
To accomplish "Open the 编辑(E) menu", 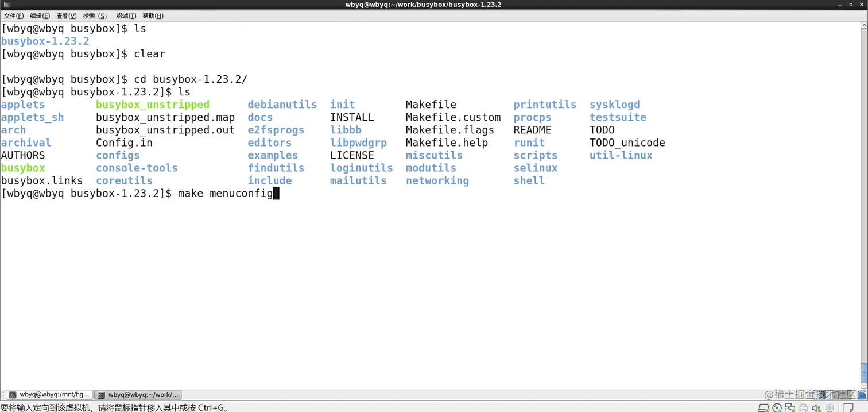I will coord(40,16).
